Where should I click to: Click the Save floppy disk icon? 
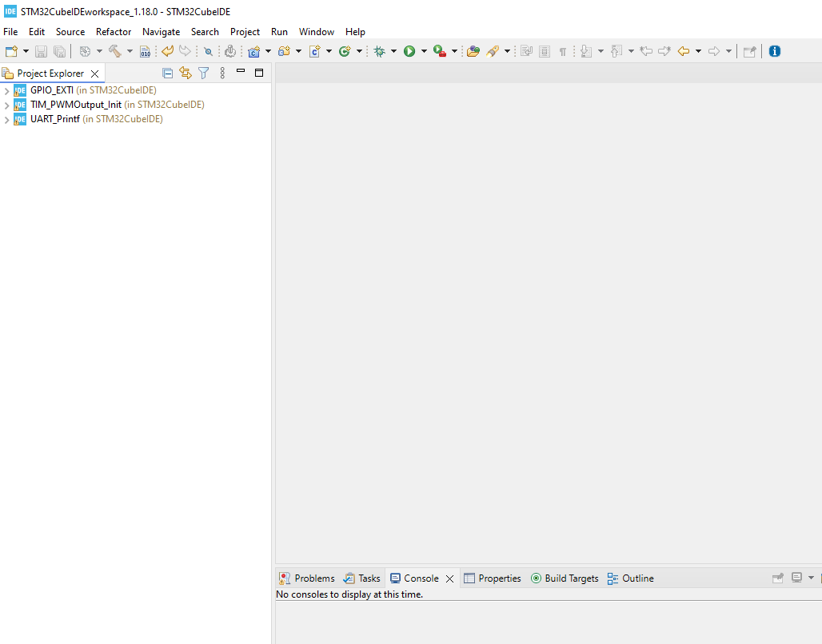point(41,51)
